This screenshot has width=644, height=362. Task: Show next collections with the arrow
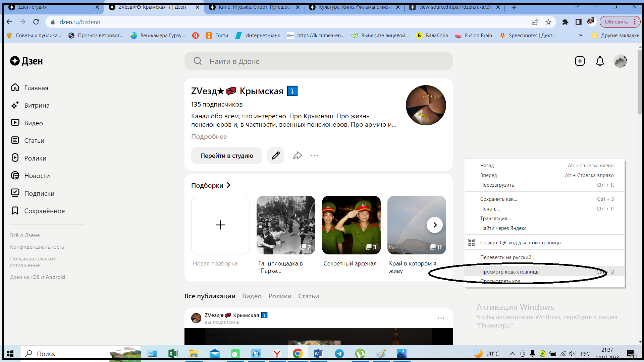point(435,225)
